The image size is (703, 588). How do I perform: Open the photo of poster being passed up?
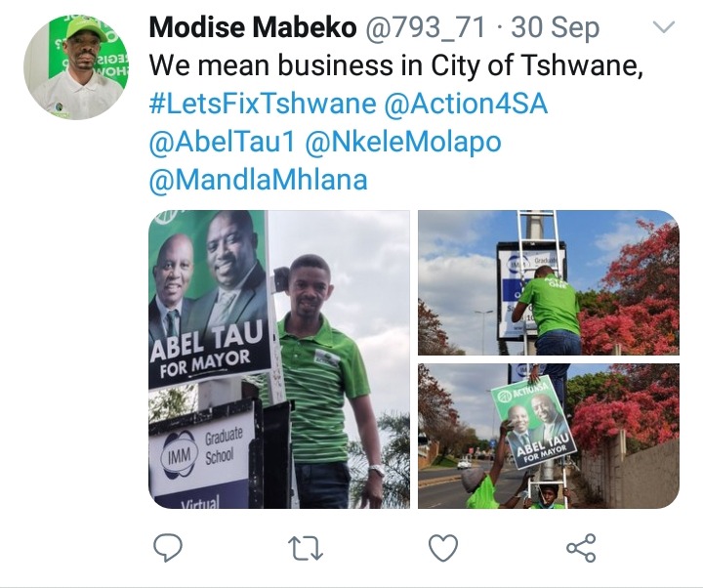549,436
